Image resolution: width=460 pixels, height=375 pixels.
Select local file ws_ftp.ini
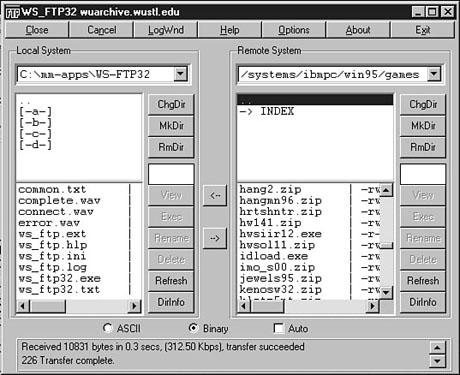52,256
